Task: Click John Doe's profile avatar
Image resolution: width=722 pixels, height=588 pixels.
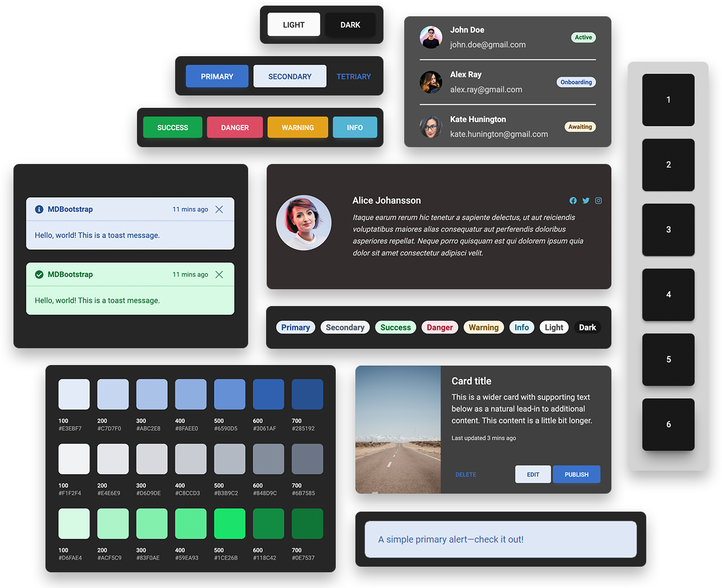Action: tap(431, 38)
